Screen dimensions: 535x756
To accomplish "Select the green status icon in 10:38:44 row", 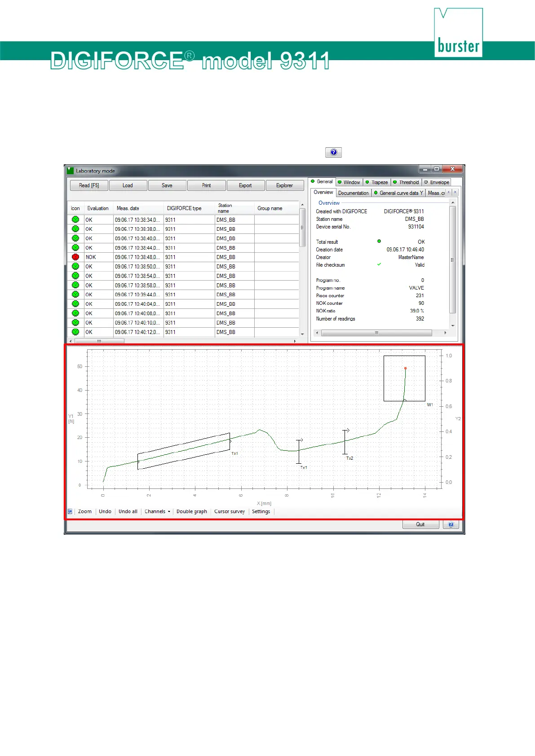I will coord(75,248).
